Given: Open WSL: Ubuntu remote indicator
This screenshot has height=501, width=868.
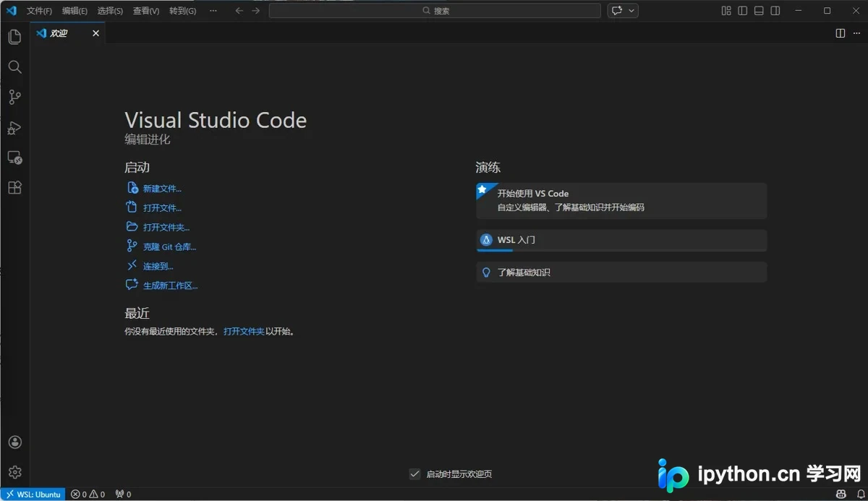Looking at the screenshot, I should click(33, 494).
